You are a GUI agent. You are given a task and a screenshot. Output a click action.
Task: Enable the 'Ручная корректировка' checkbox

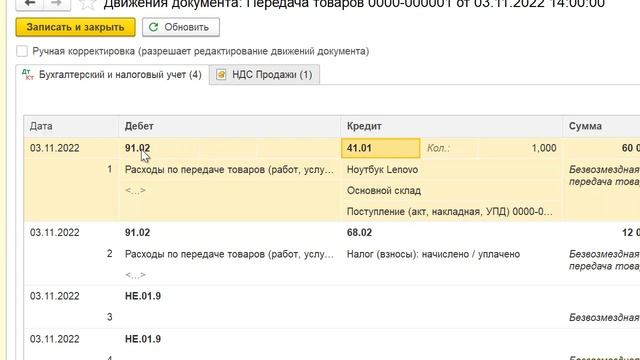pyautogui.click(x=22, y=51)
